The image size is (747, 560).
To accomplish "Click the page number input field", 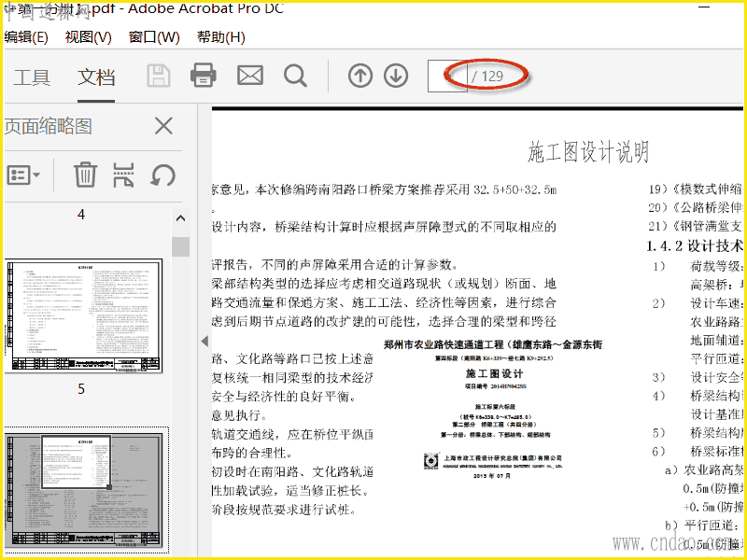I will pyautogui.click(x=447, y=76).
